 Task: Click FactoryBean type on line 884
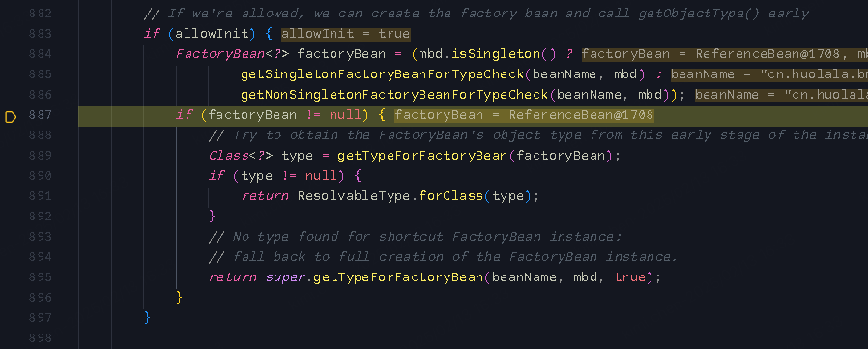(x=220, y=54)
